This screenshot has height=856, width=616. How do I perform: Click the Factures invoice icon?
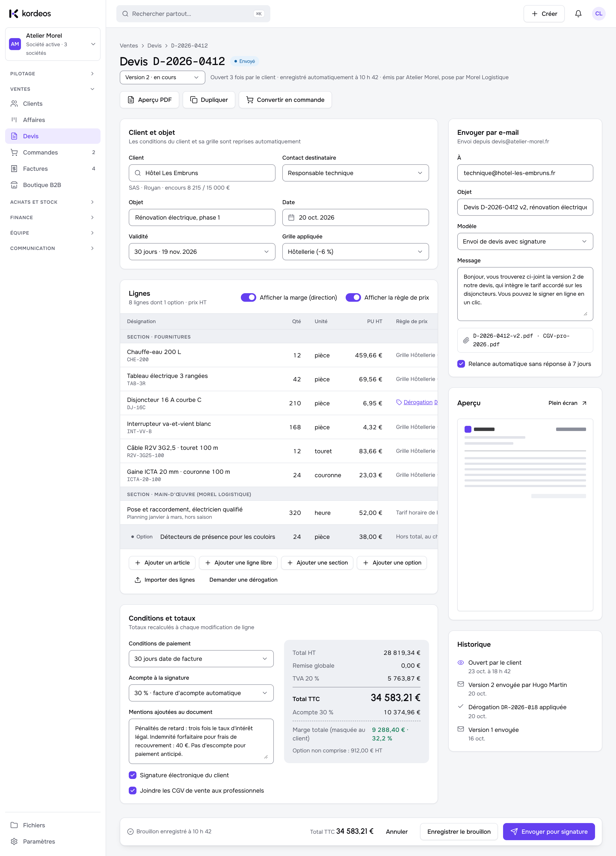tap(14, 169)
